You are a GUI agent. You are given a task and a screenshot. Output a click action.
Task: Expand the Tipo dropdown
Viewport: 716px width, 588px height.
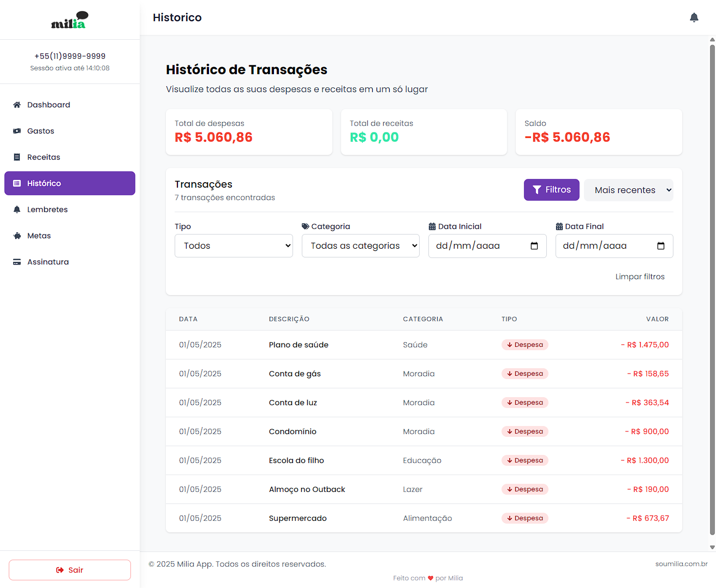coord(234,246)
